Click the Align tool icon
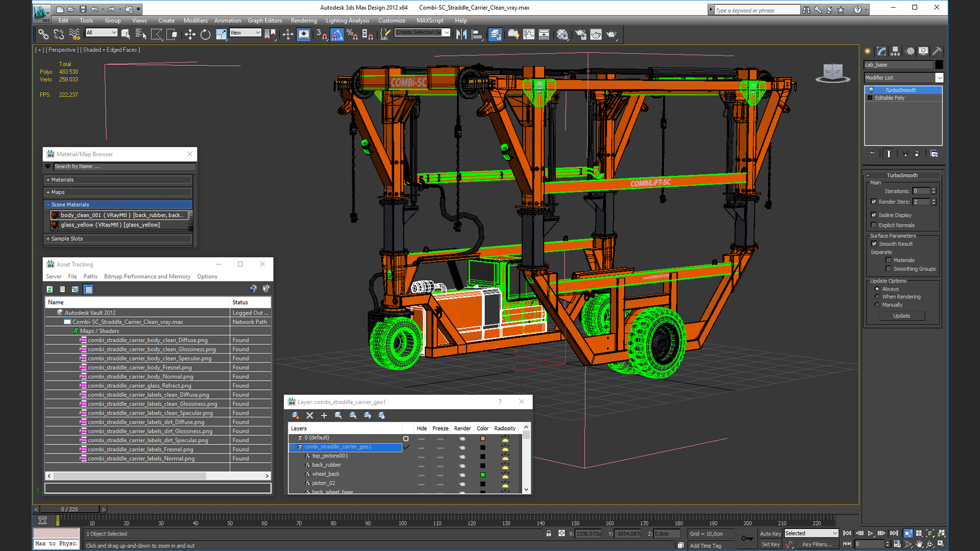The width and height of the screenshot is (980, 551). click(x=477, y=34)
